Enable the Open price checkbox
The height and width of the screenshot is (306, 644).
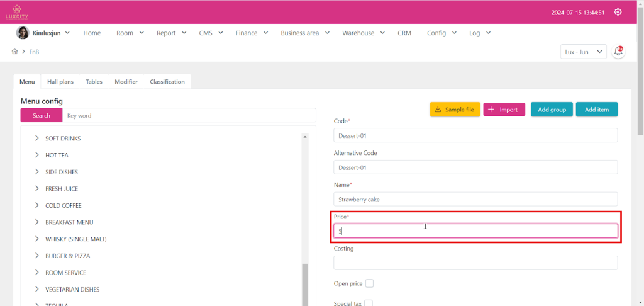pyautogui.click(x=369, y=283)
